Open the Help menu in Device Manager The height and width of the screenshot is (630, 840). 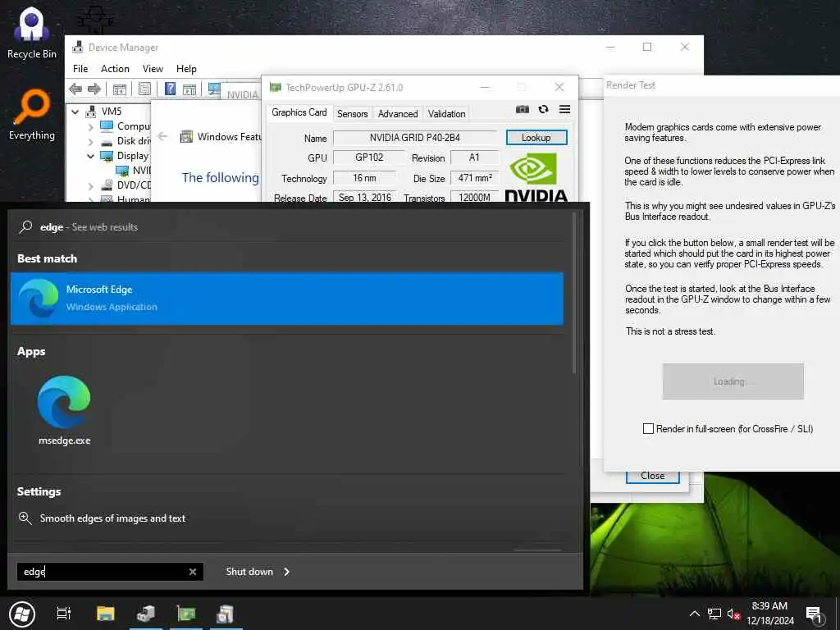click(186, 69)
